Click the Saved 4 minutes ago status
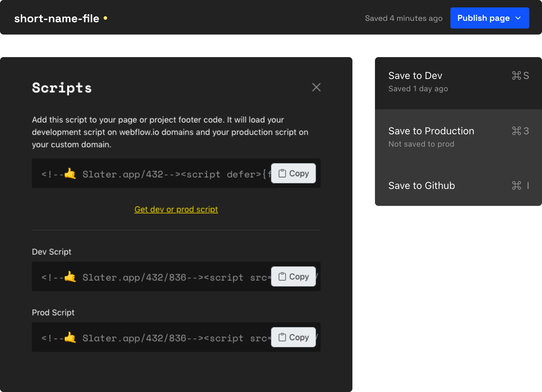The width and height of the screenshot is (542, 392). (x=404, y=18)
